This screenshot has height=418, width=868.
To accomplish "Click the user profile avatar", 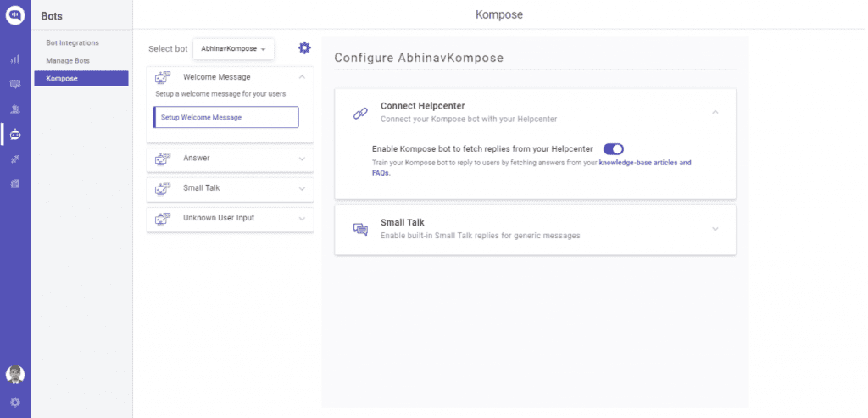I will tap(15, 375).
